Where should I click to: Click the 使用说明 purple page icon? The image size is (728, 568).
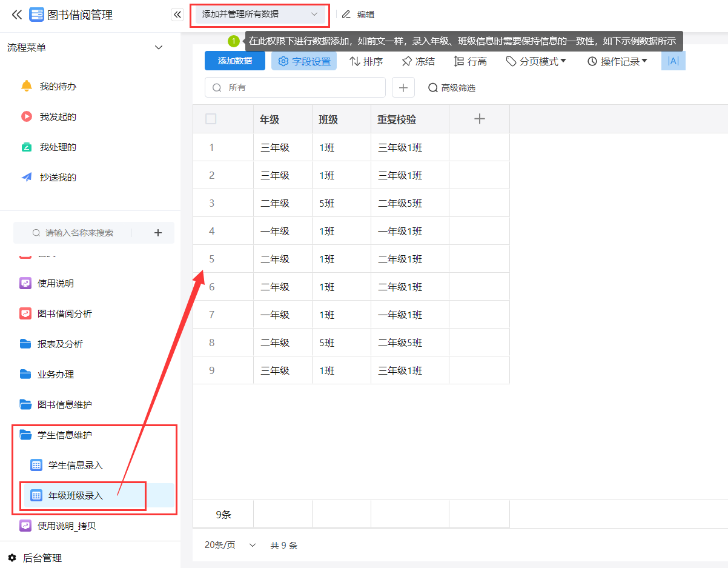(x=25, y=283)
